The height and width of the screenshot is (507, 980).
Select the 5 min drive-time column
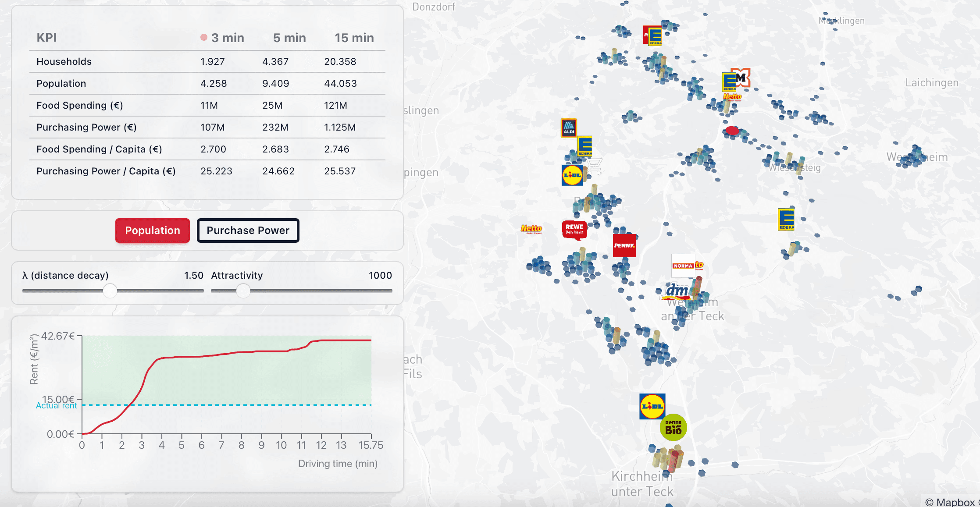coord(289,38)
